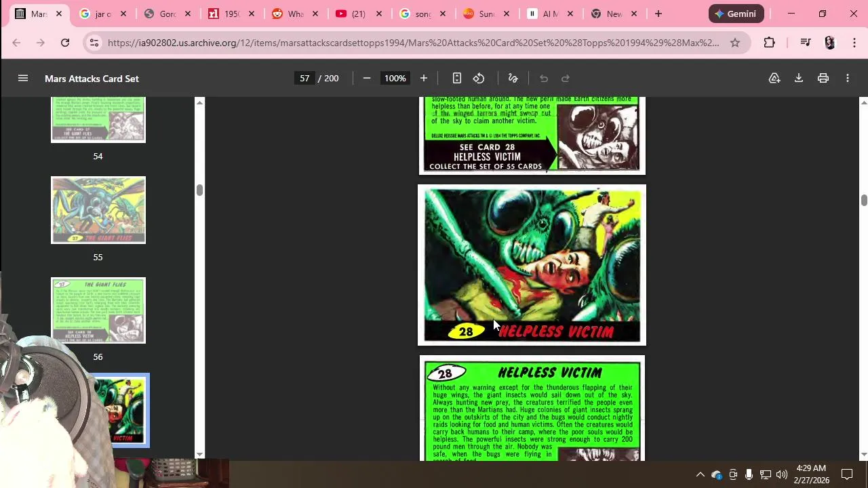This screenshot has height=488, width=868.
Task: Show hidden system tray icons chevron
Action: tap(701, 474)
